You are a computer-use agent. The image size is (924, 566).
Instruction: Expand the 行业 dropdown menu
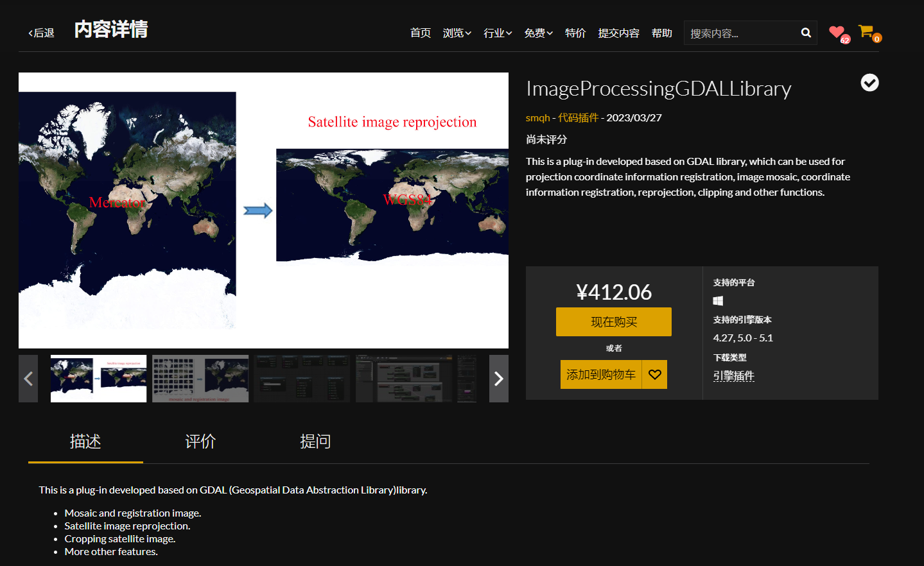(x=498, y=33)
